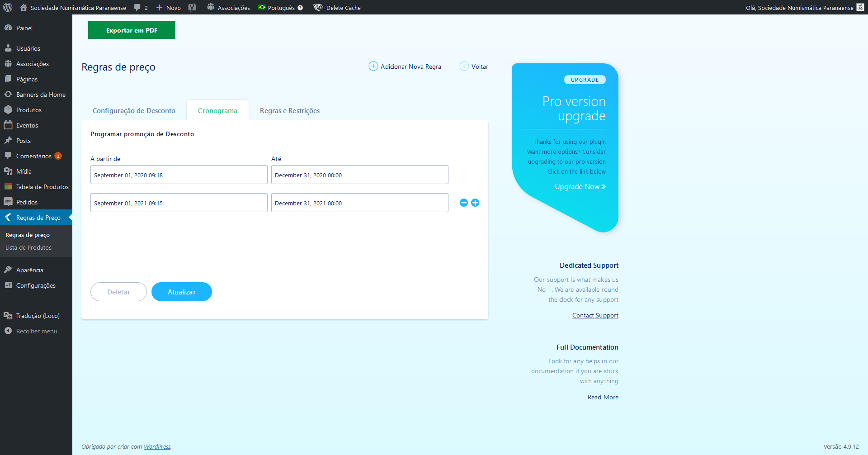
Task: Open the Read More documentation link
Action: pos(603,397)
